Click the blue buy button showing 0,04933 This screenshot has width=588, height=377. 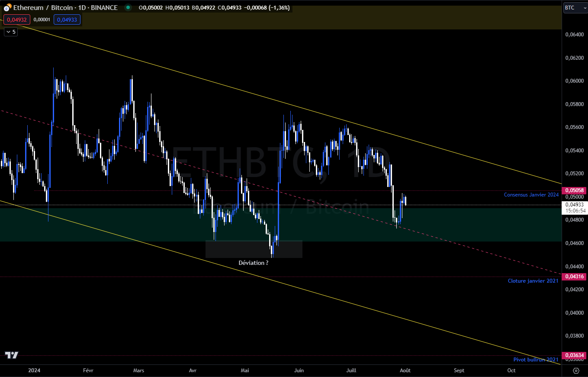(x=67, y=19)
